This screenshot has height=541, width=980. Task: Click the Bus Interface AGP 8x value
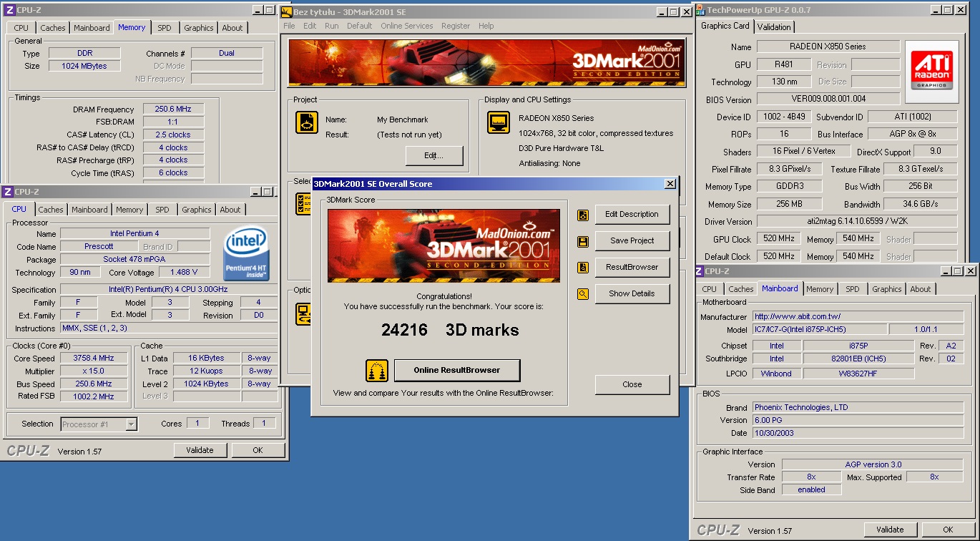pos(912,134)
